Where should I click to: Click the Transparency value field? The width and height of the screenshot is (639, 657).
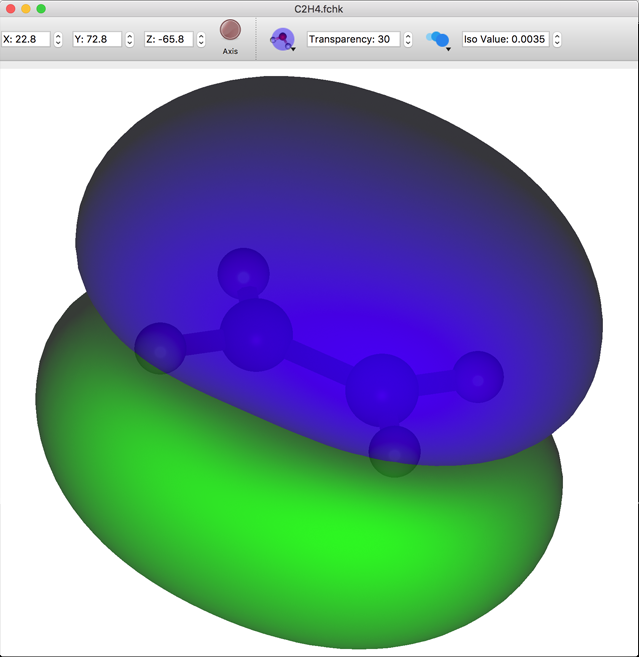(x=353, y=39)
